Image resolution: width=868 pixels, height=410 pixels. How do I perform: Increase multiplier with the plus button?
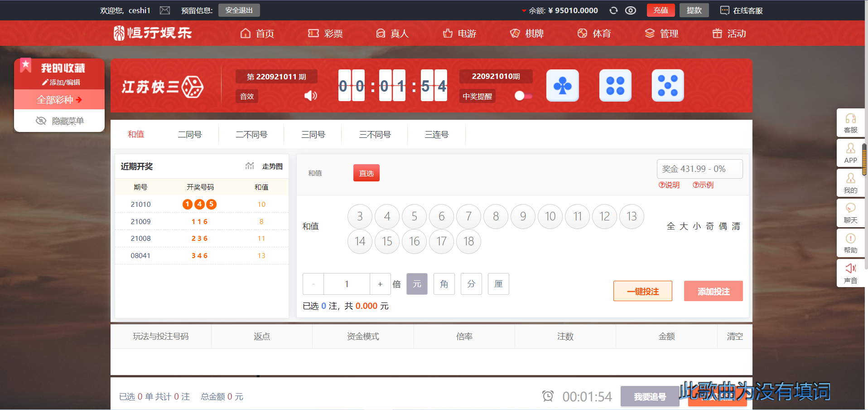tap(380, 284)
